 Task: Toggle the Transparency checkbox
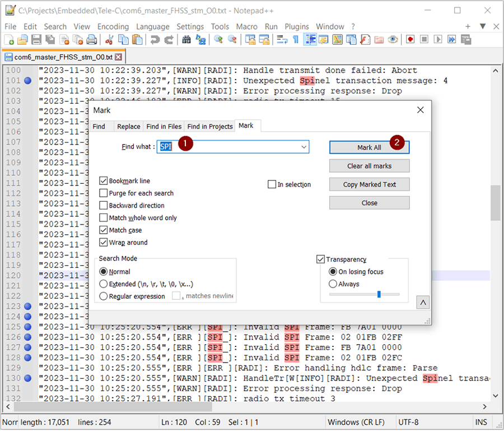pos(320,259)
